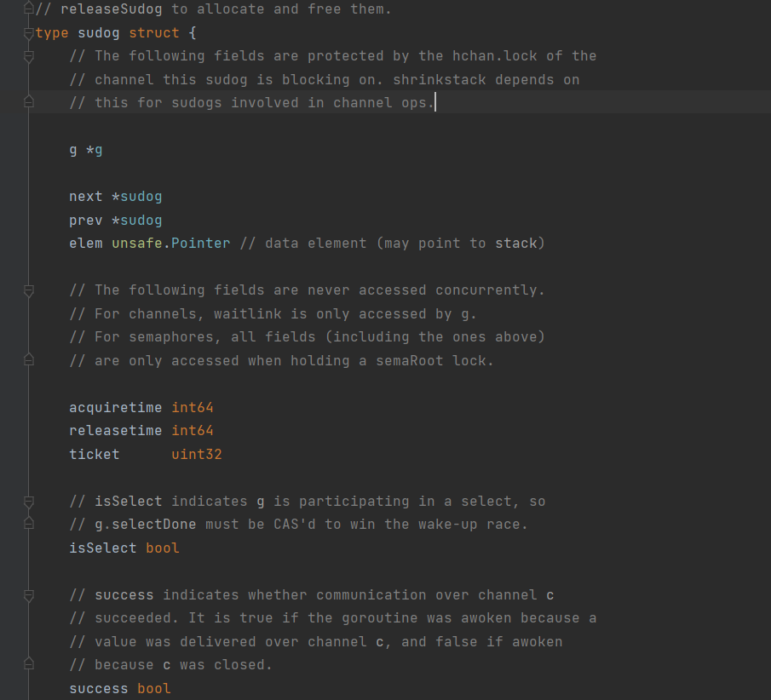Collapse comment block starting 'The following fields are protected'
This screenshot has height=700, width=771.
(28, 56)
